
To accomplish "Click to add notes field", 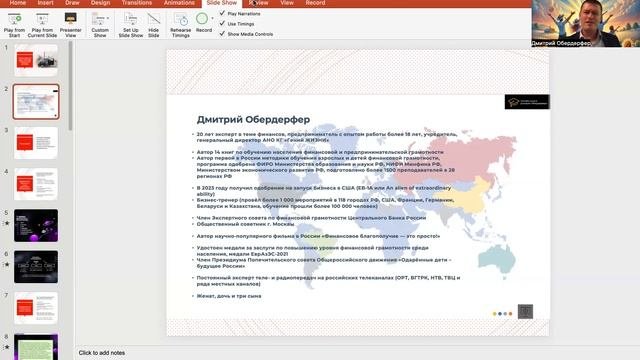I will (102, 353).
